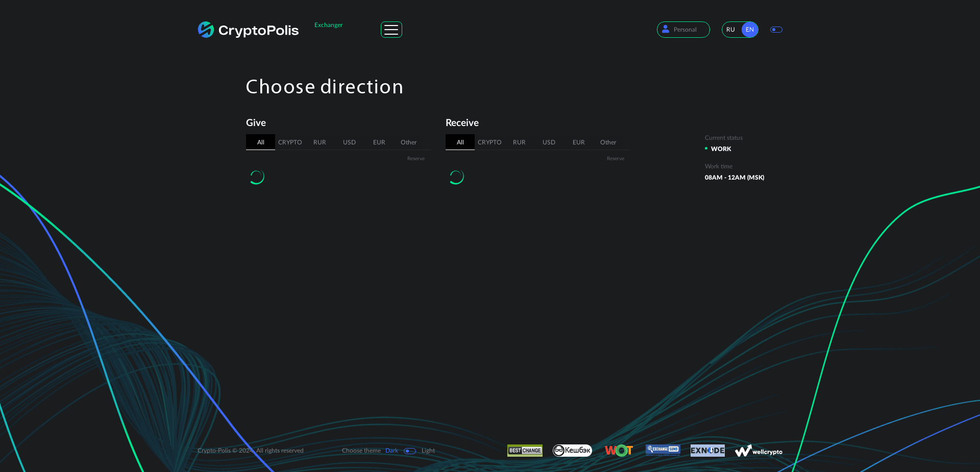Click the WORK status text

pos(721,149)
